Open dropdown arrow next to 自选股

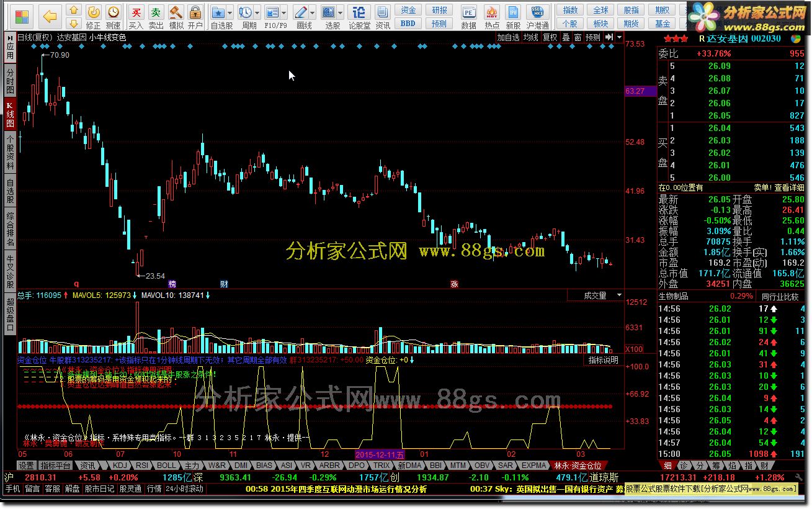(230, 12)
